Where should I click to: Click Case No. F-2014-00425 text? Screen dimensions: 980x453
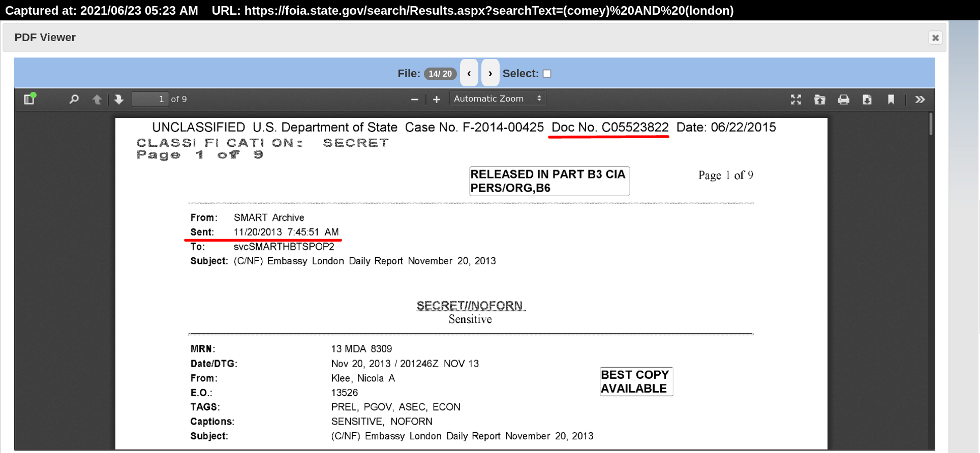(x=474, y=127)
